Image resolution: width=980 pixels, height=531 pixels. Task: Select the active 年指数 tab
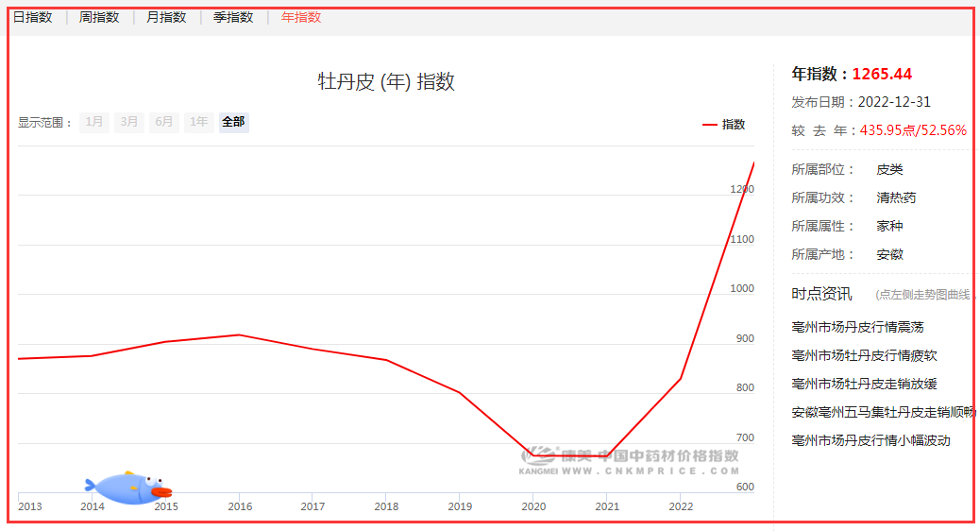[300, 18]
